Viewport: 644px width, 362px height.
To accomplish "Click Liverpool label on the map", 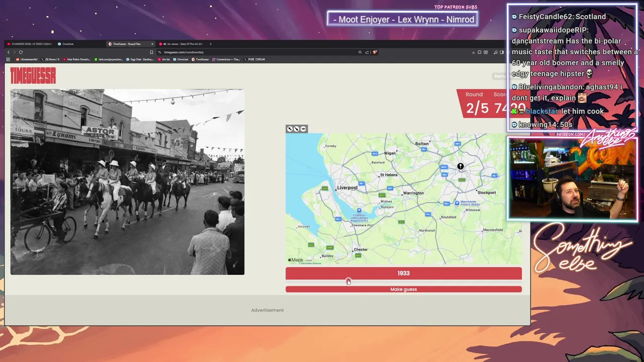I will 347,188.
